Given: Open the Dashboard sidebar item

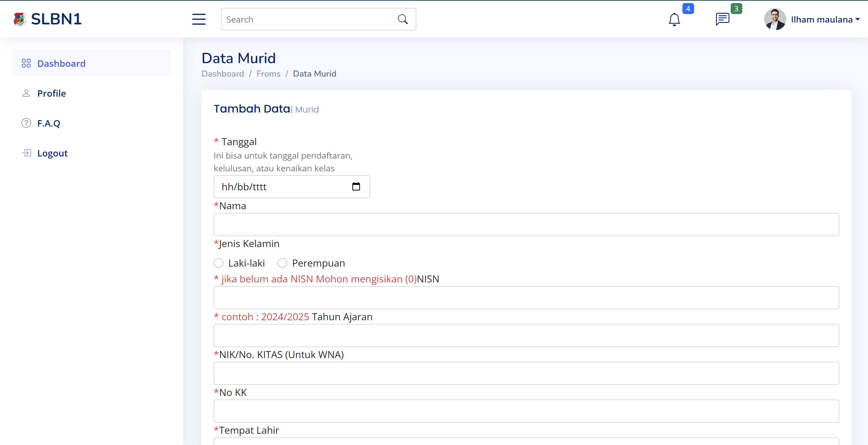Looking at the screenshot, I should click(x=61, y=63).
